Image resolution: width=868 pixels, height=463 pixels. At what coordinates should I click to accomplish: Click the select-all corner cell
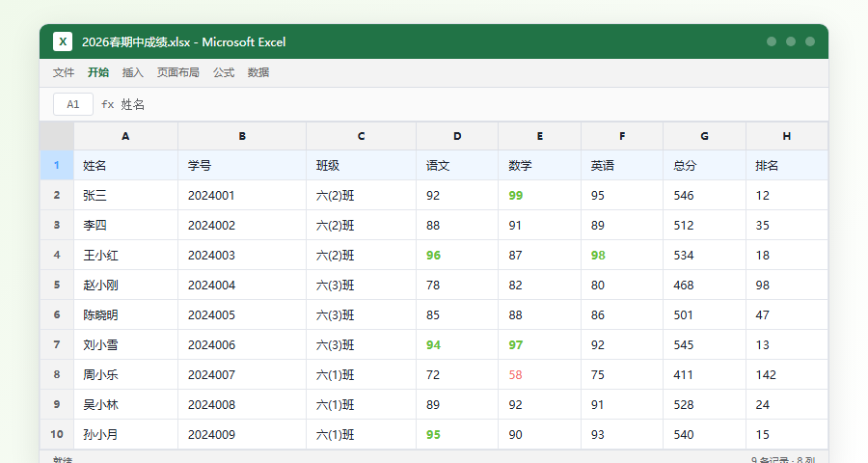click(x=57, y=136)
